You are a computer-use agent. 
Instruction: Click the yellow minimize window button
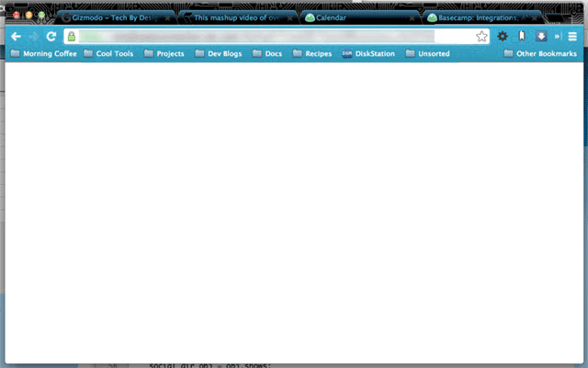[x=28, y=16]
